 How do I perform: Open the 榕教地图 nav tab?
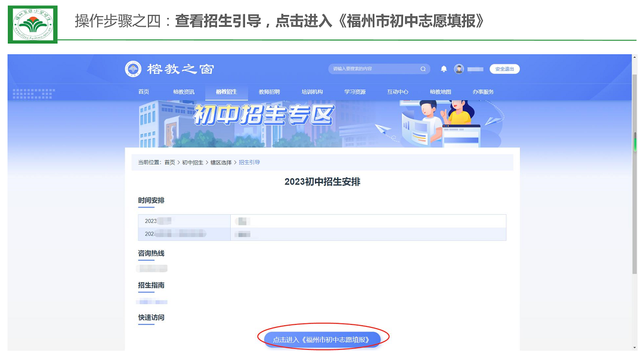pos(440,92)
